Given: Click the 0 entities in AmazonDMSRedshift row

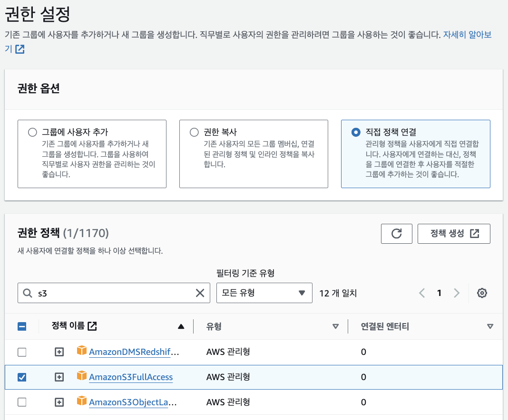Looking at the screenshot, I should click(x=363, y=352).
